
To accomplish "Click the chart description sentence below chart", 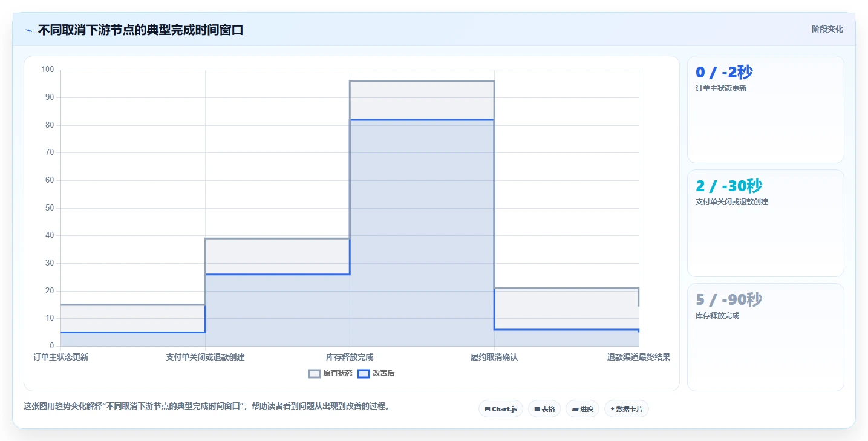I will pyautogui.click(x=206, y=406).
